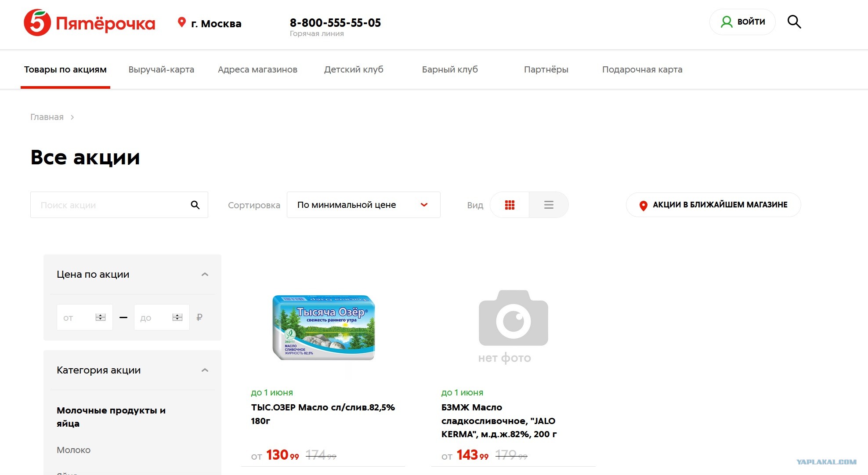
Task: Open the Выручай-карта tab
Action: click(161, 69)
